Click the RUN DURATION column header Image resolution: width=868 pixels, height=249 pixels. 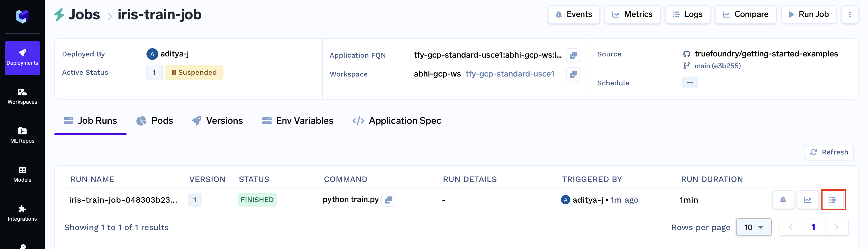[x=712, y=179]
